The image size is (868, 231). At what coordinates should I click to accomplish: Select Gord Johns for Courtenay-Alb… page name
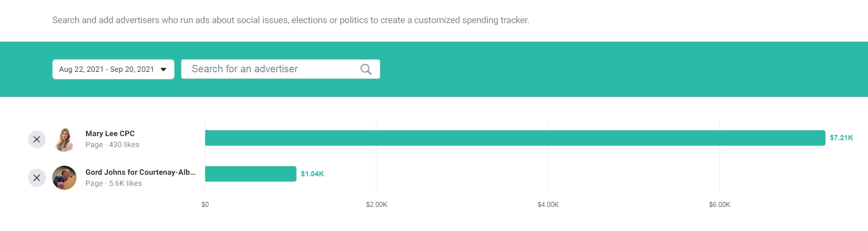click(x=140, y=172)
